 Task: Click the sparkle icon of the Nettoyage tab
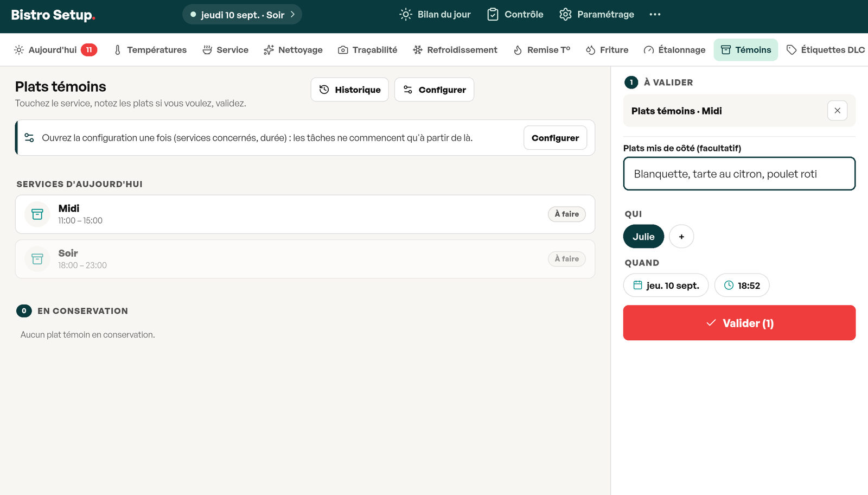tap(269, 50)
